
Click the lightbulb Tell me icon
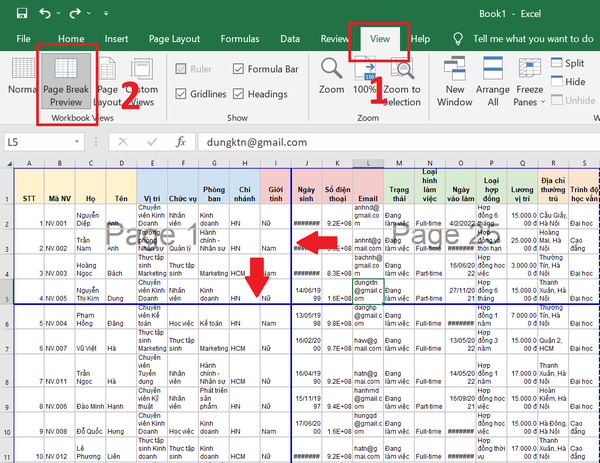point(458,39)
